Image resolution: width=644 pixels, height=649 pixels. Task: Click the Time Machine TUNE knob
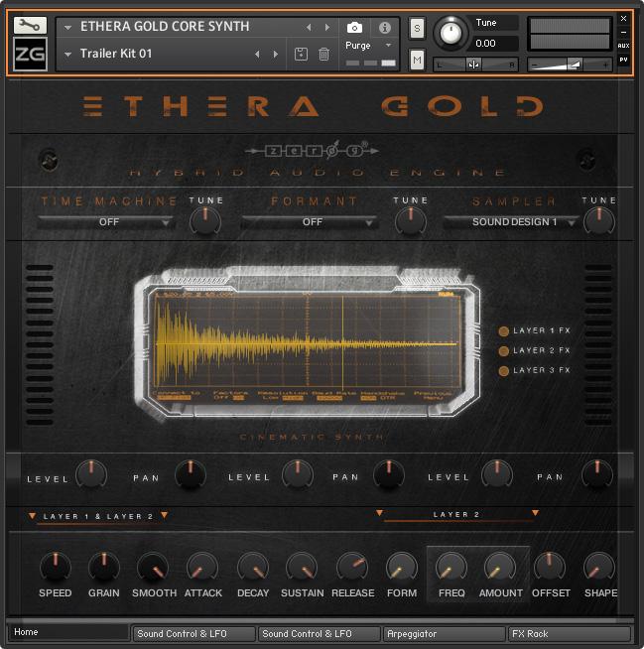coord(204,220)
